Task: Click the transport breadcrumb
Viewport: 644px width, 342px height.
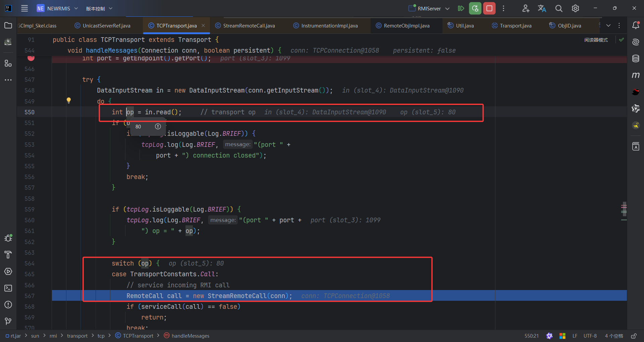Action: 77,336
